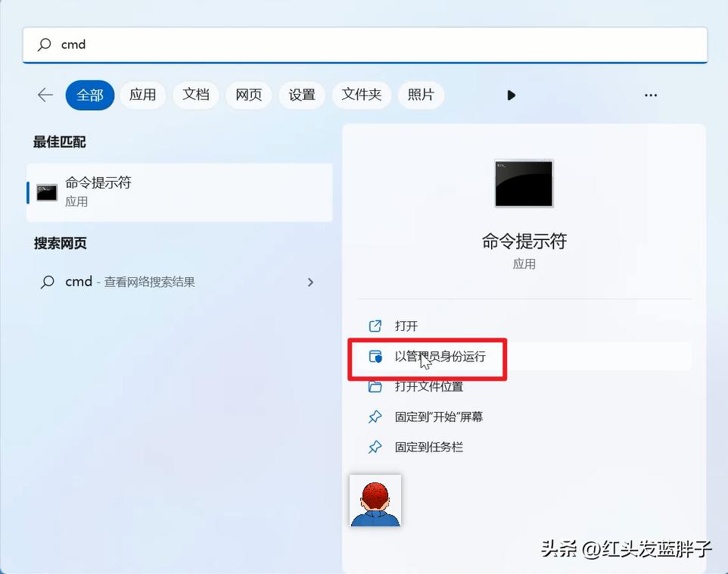728x574 pixels.
Task: Open the ... more options menu
Action: (x=650, y=95)
